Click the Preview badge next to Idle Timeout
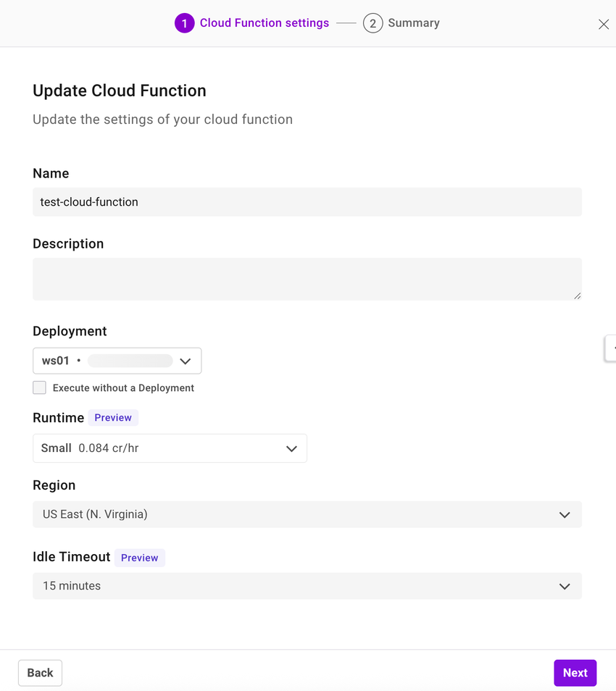 139,558
